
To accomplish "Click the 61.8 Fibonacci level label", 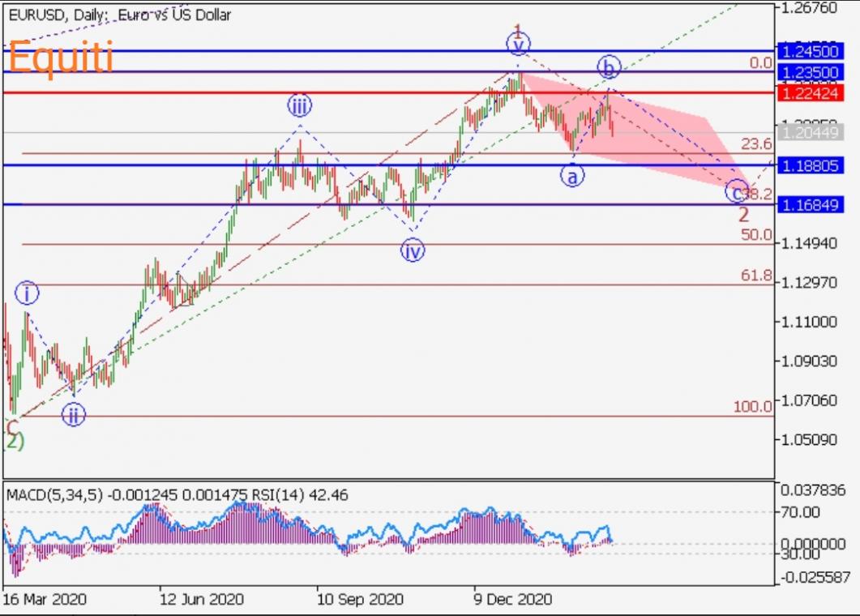I will pyautogui.click(x=755, y=276).
